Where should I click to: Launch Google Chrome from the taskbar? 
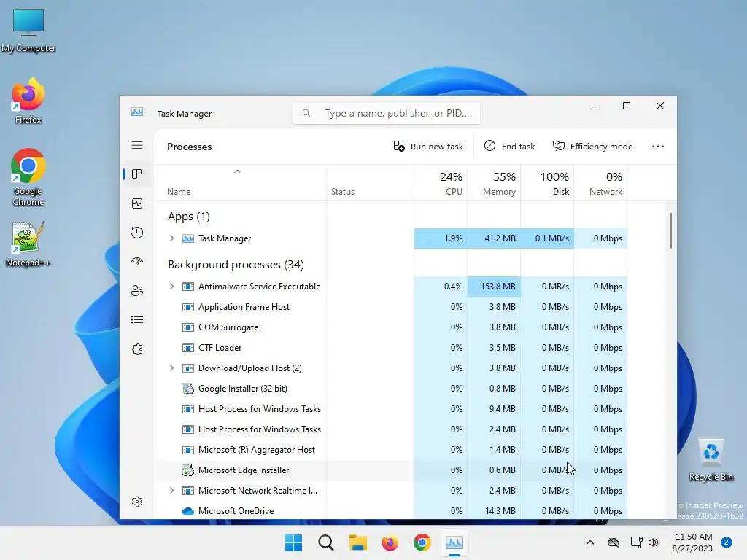[422, 542]
